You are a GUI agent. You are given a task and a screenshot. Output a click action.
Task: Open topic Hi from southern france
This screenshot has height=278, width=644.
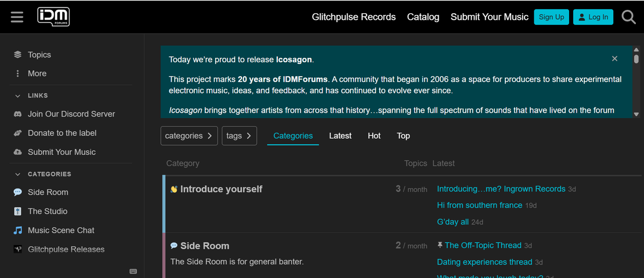point(479,205)
